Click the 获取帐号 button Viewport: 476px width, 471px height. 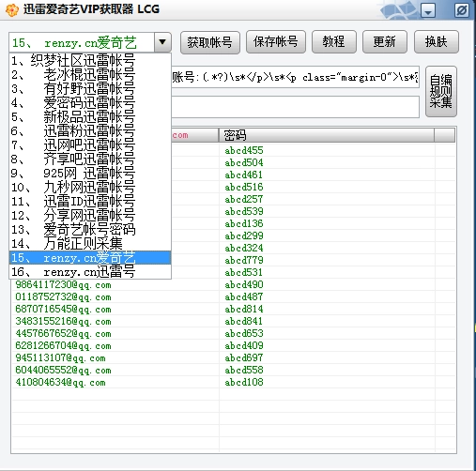[x=210, y=42]
